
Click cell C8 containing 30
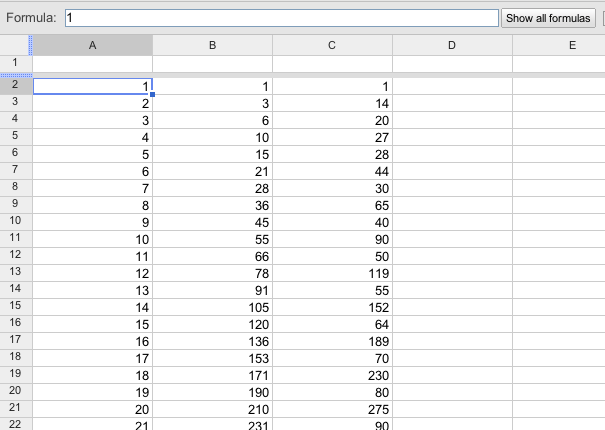(333, 188)
